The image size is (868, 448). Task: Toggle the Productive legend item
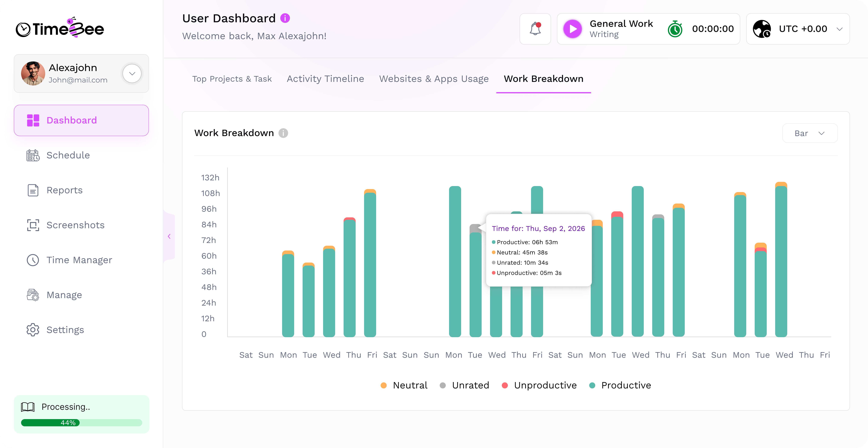point(620,385)
